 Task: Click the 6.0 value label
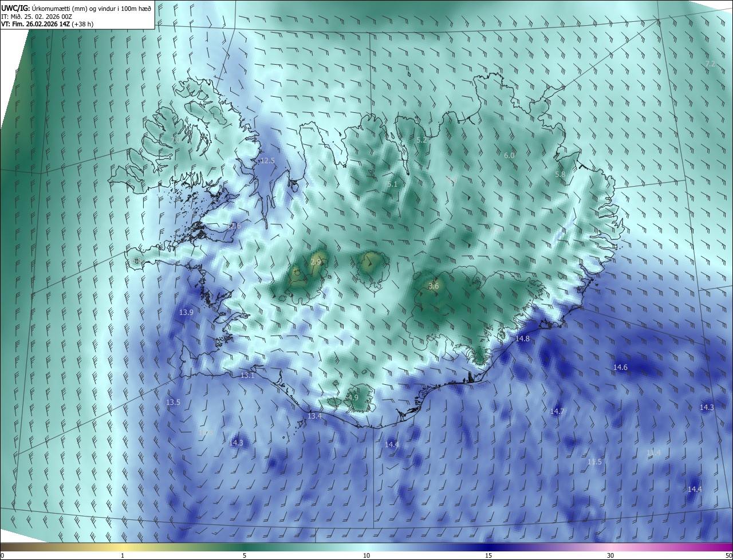tap(509, 156)
